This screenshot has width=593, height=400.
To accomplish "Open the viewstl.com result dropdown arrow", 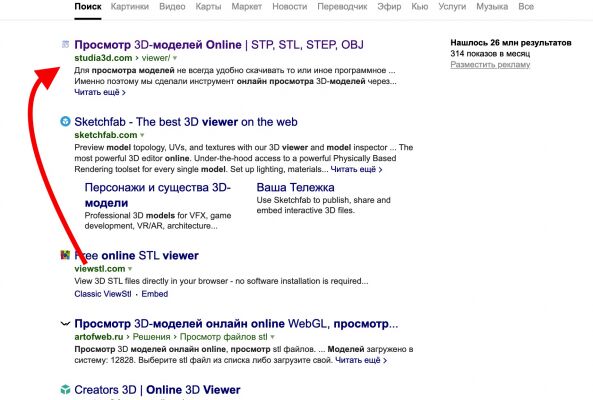I will pyautogui.click(x=130, y=269).
